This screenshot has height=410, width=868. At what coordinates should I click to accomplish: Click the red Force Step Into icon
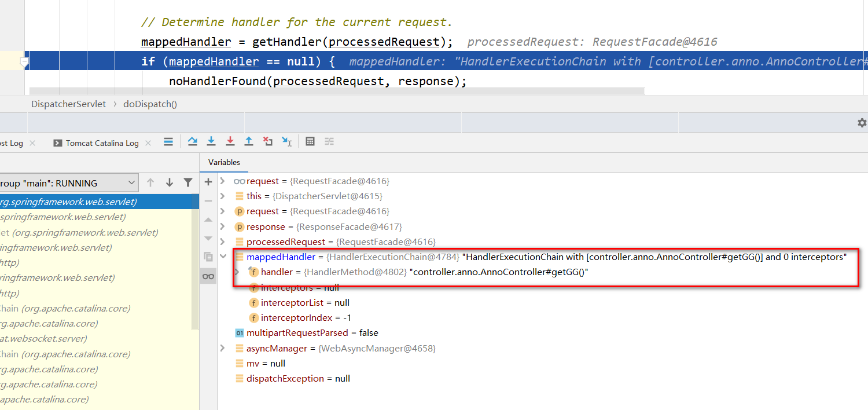[x=230, y=141]
